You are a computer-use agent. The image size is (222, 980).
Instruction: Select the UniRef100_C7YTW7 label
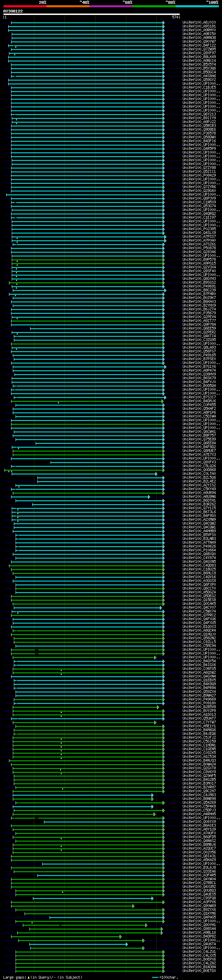point(199,722)
